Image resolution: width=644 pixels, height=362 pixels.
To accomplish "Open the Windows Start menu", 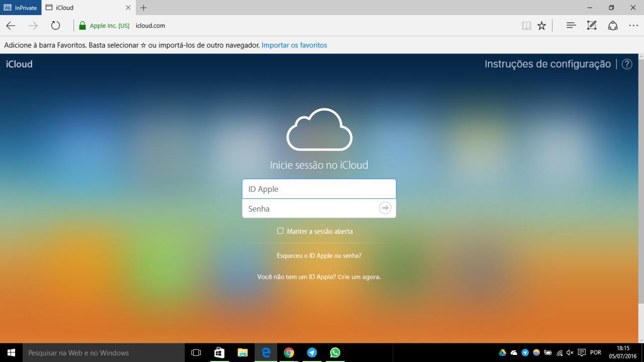I will [11, 352].
